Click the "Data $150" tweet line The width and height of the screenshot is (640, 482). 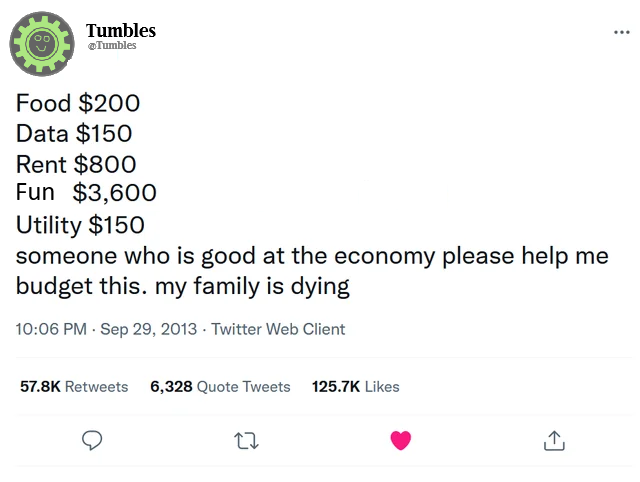(74, 133)
